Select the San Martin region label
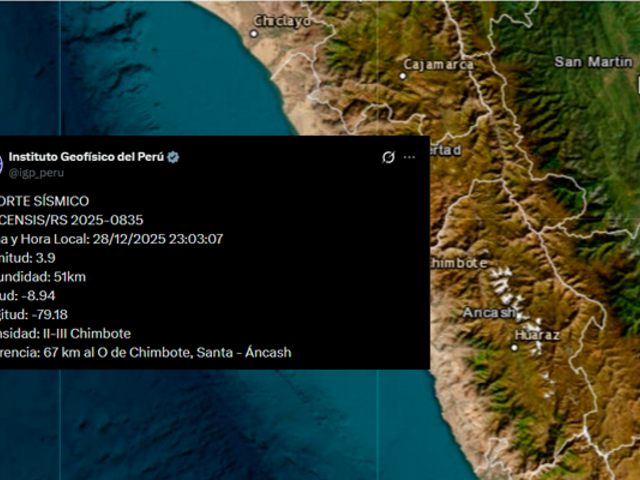Image resolution: width=640 pixels, height=480 pixels. 594,62
